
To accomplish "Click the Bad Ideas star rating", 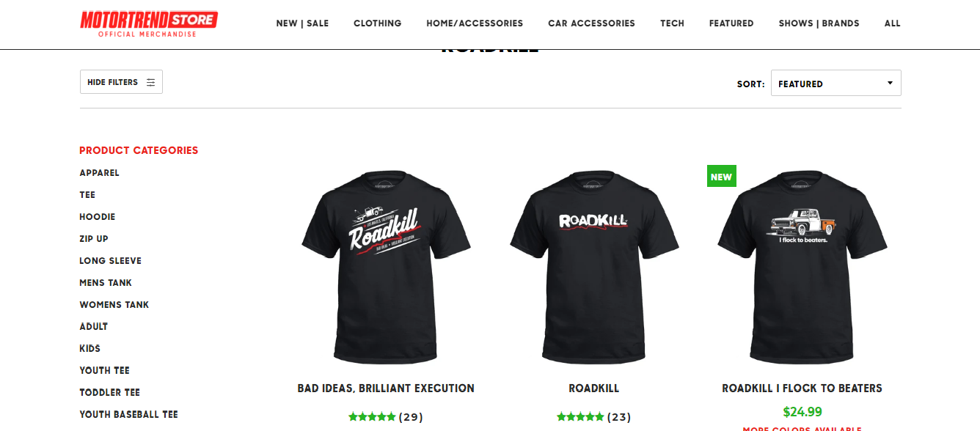I will click(x=372, y=417).
